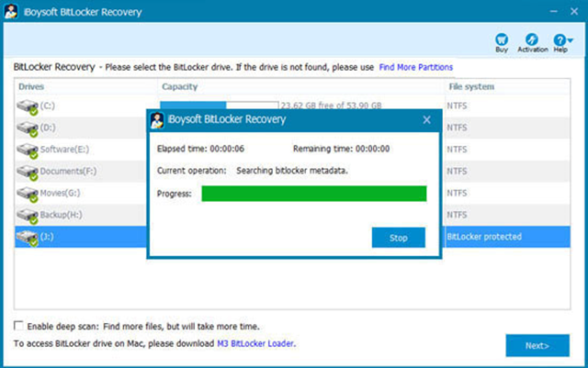Select the Software(E:) drive label
The width and height of the screenshot is (588, 368).
64,150
